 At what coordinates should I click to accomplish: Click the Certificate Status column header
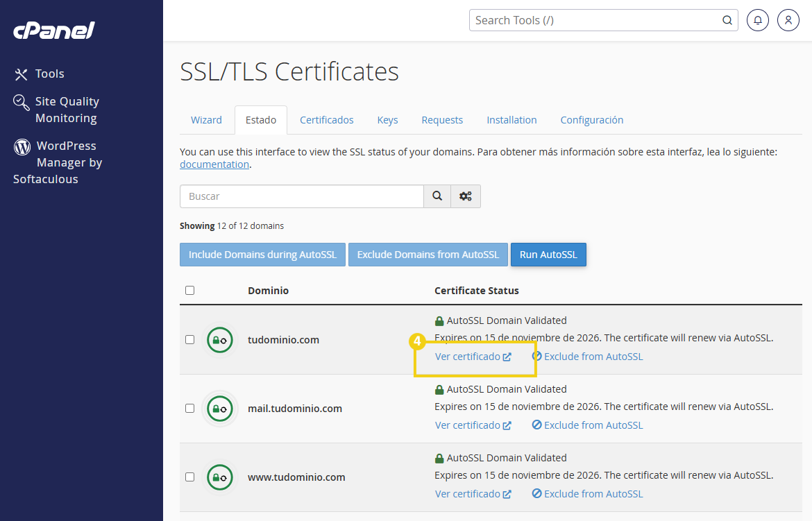coord(476,291)
